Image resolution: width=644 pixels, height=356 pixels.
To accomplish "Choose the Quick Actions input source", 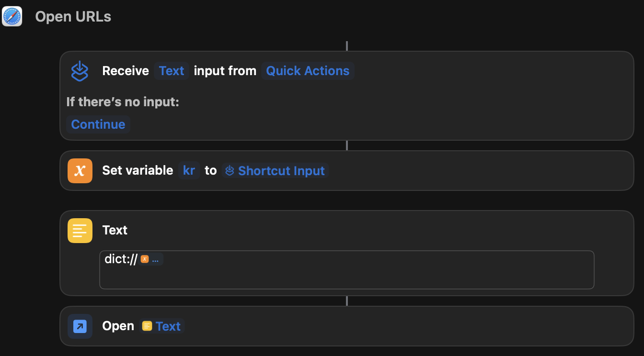I will click(308, 71).
